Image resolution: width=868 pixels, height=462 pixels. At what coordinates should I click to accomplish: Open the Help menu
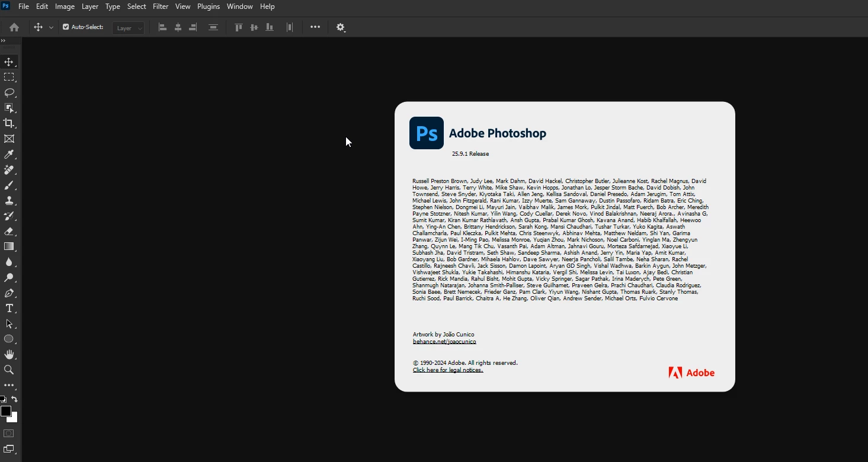[x=267, y=7]
